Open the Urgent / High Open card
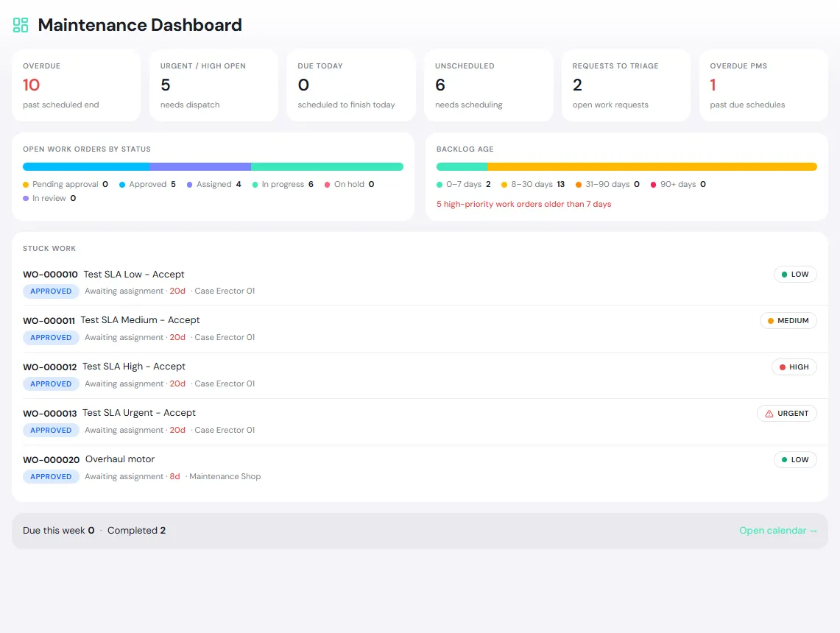 [x=213, y=85]
